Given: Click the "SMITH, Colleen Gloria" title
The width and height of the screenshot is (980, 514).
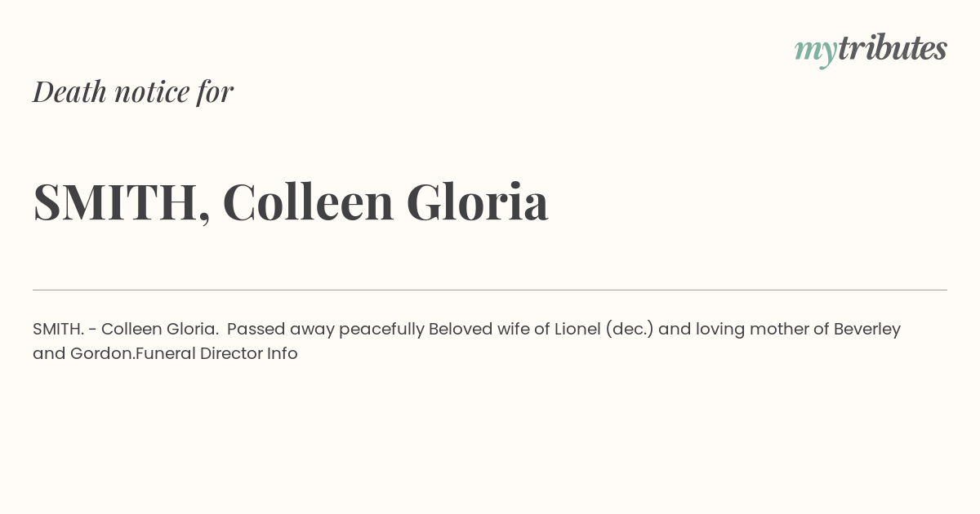Looking at the screenshot, I should click(291, 202).
